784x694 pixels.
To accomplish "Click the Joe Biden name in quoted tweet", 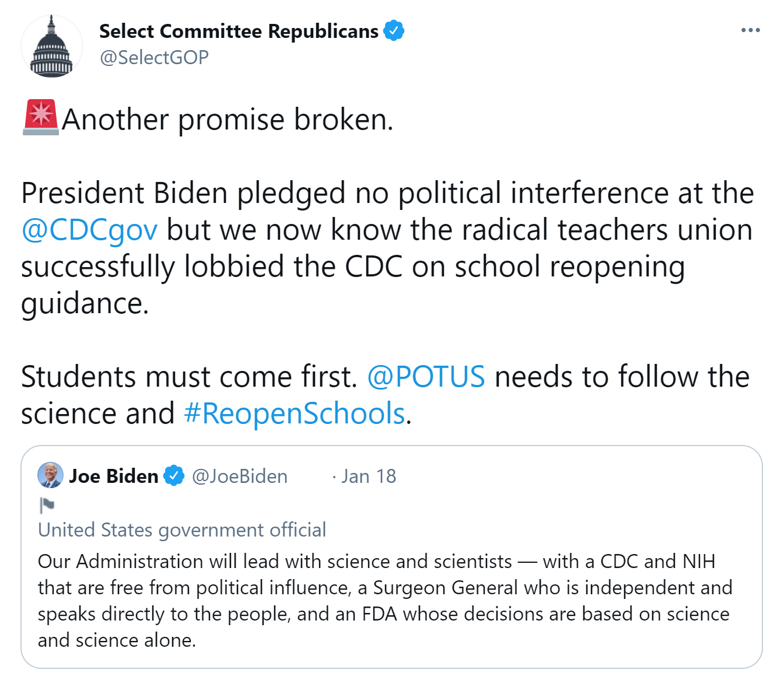I will [114, 476].
